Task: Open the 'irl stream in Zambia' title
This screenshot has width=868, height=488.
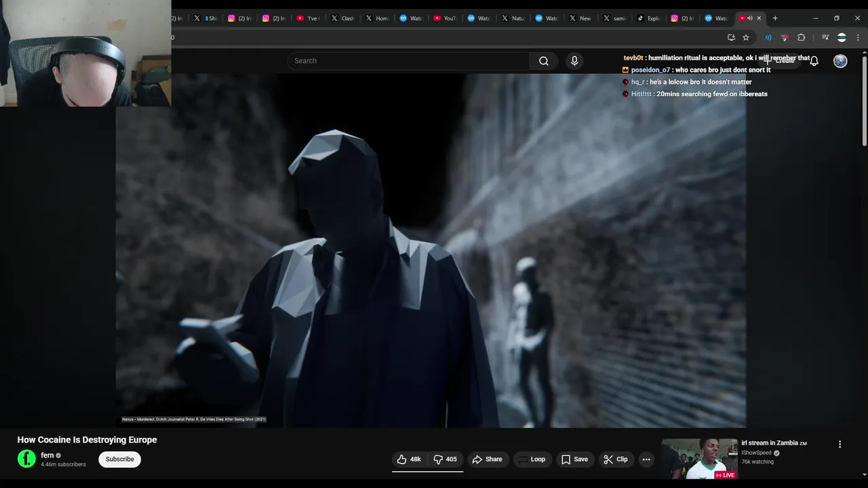Action: pos(774,443)
